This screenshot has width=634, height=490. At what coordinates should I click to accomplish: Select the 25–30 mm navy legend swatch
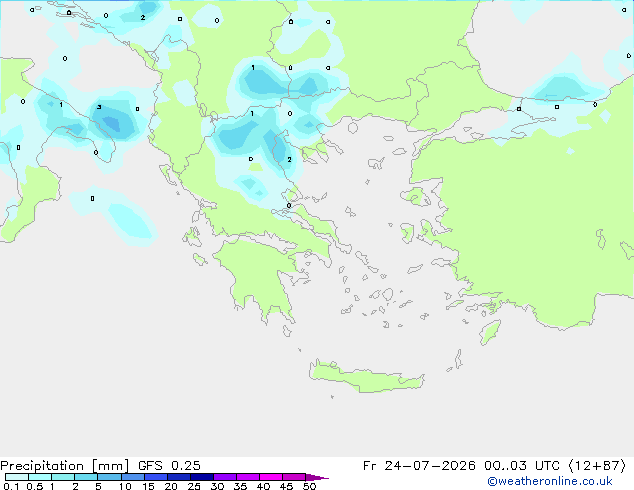(x=201, y=477)
